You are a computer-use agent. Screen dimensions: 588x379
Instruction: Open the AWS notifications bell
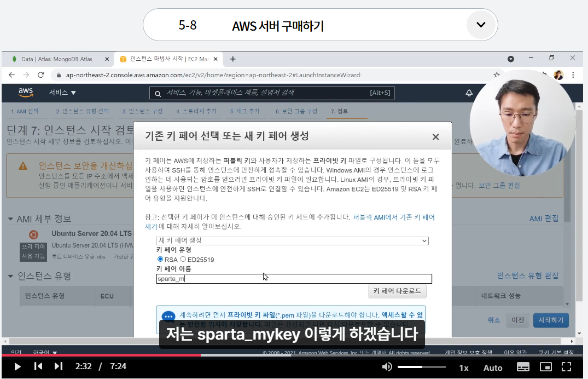pos(469,93)
